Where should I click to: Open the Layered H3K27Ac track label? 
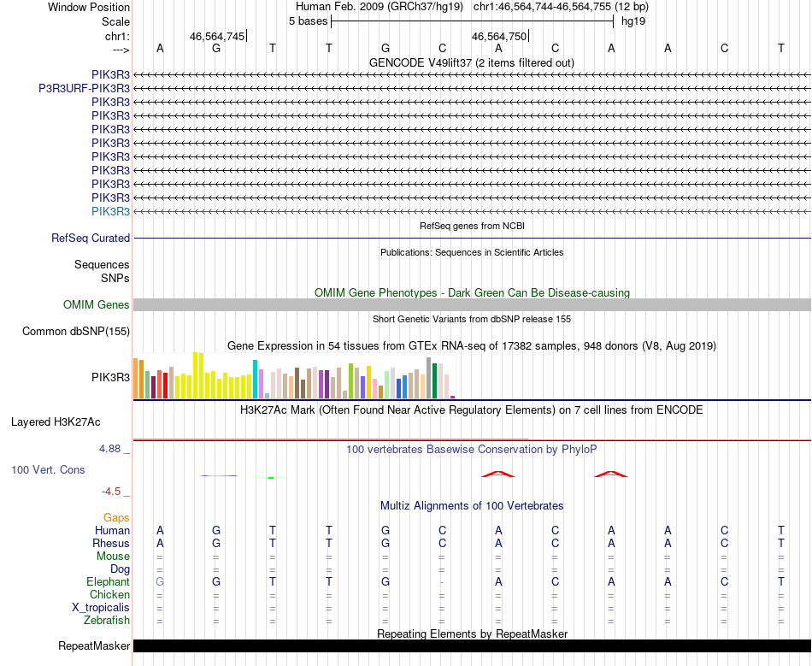click(x=56, y=422)
